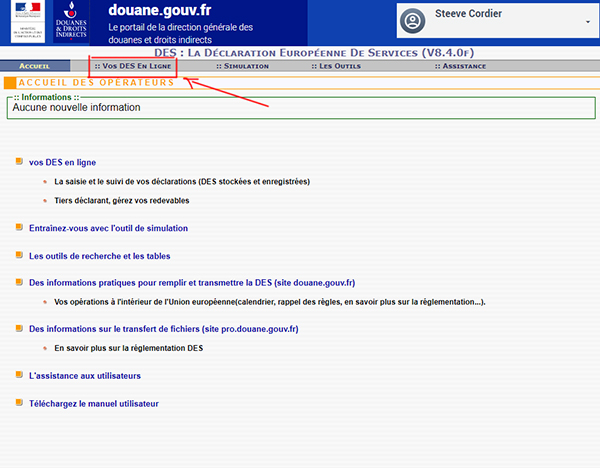Click 'Aucune nouvelle information' message
This screenshot has height=468, width=600.
point(77,108)
